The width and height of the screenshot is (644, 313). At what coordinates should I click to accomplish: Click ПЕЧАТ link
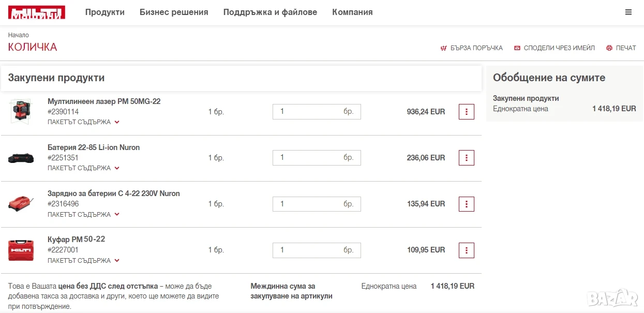pos(626,48)
